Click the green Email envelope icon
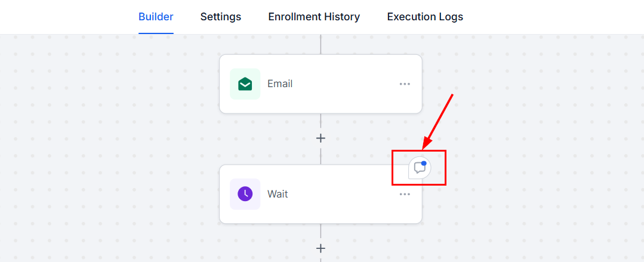This screenshot has height=262, width=644. [245, 84]
